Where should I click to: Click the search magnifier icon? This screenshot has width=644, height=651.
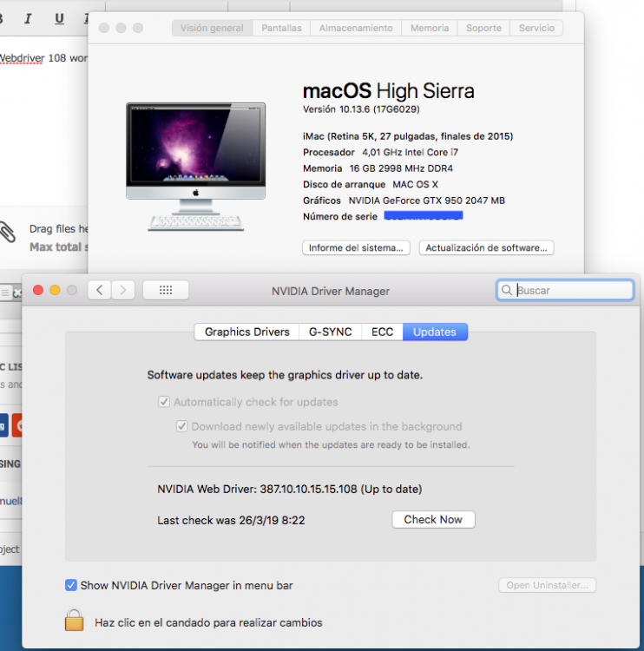[x=507, y=290]
